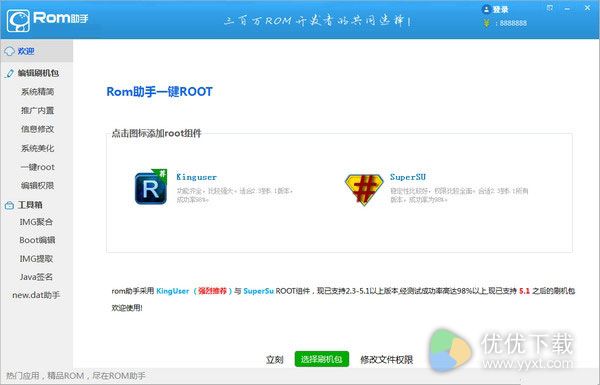The image size is (600, 385).
Task: Click the toolbox icon beside 工具箱
Action: point(9,206)
